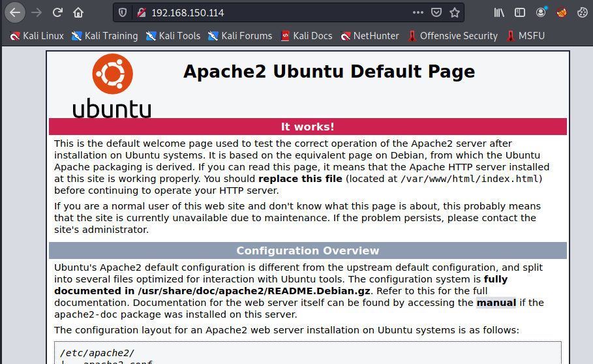The height and width of the screenshot is (364, 593).
Task: Click the manual link in Configuration Overview
Action: [496, 303]
